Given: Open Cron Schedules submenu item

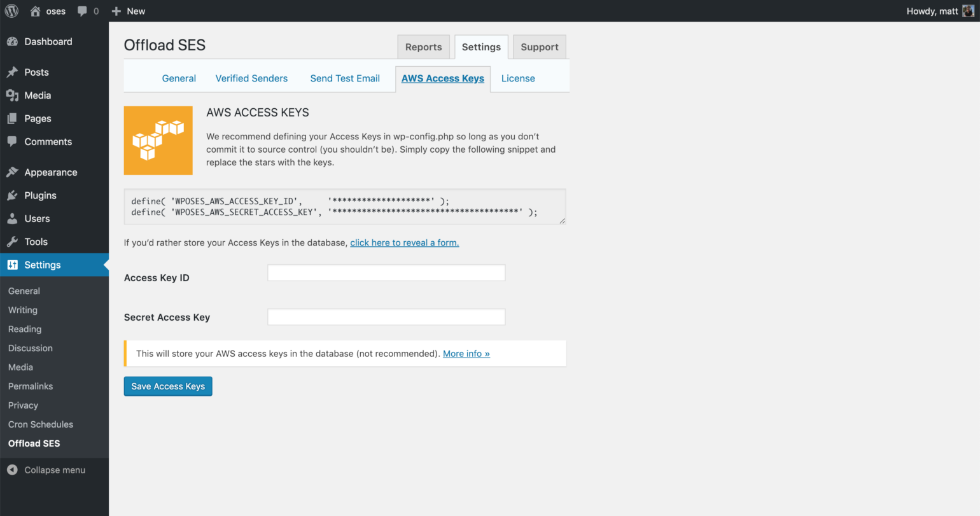Looking at the screenshot, I should (41, 424).
